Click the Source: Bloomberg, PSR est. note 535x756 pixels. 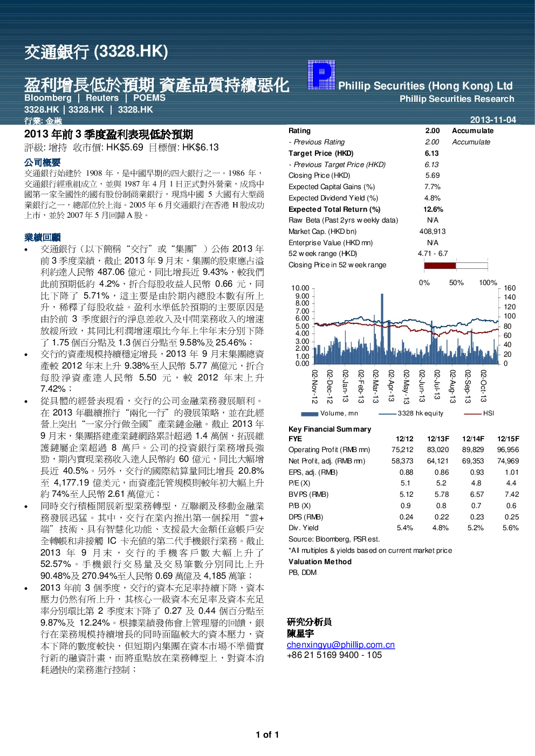coord(334,539)
